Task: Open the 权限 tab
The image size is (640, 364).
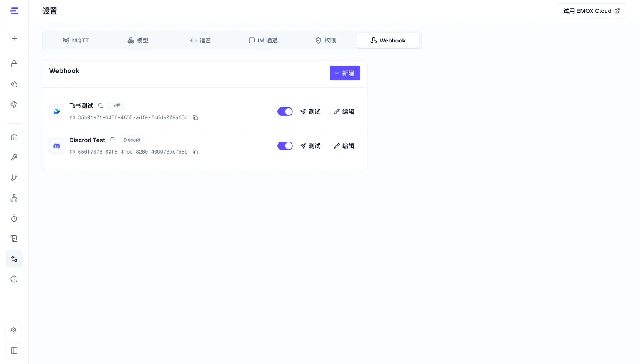Action: coord(325,40)
